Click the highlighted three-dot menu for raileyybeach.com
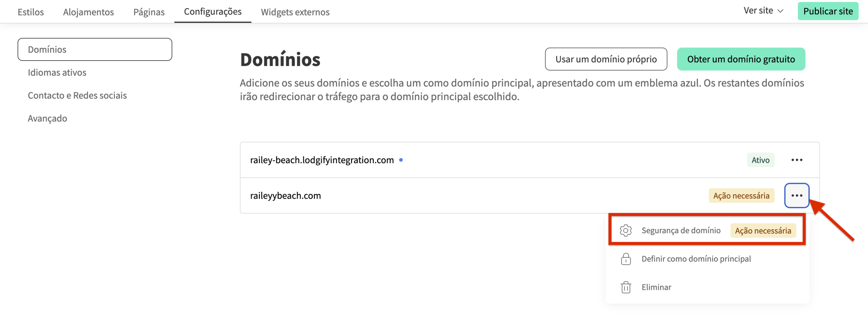The width and height of the screenshot is (868, 317). tap(797, 196)
